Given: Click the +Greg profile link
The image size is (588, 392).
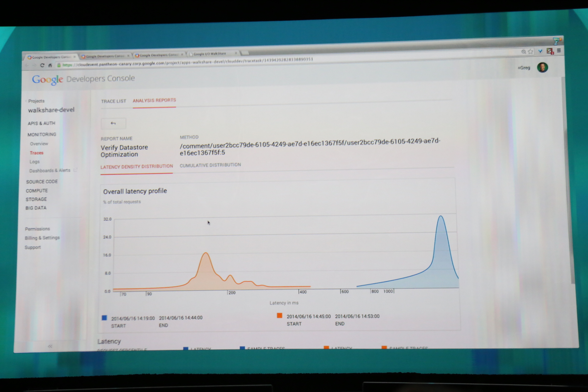Looking at the screenshot, I should [x=524, y=68].
